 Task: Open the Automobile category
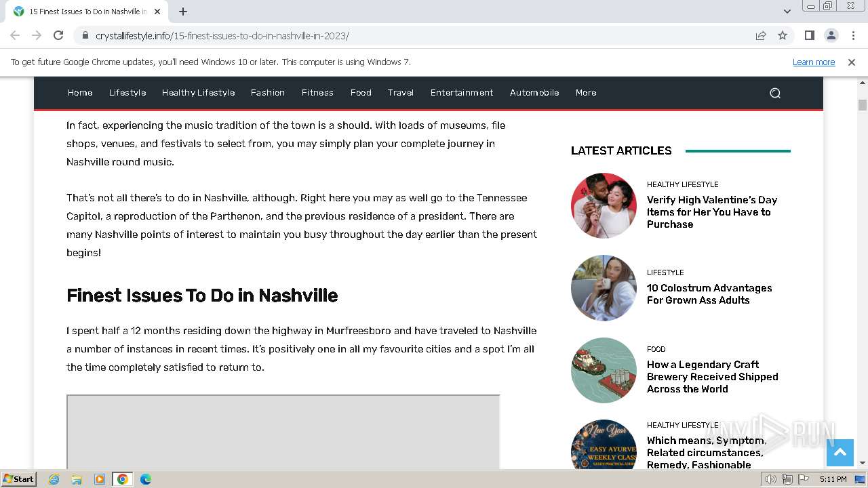534,93
